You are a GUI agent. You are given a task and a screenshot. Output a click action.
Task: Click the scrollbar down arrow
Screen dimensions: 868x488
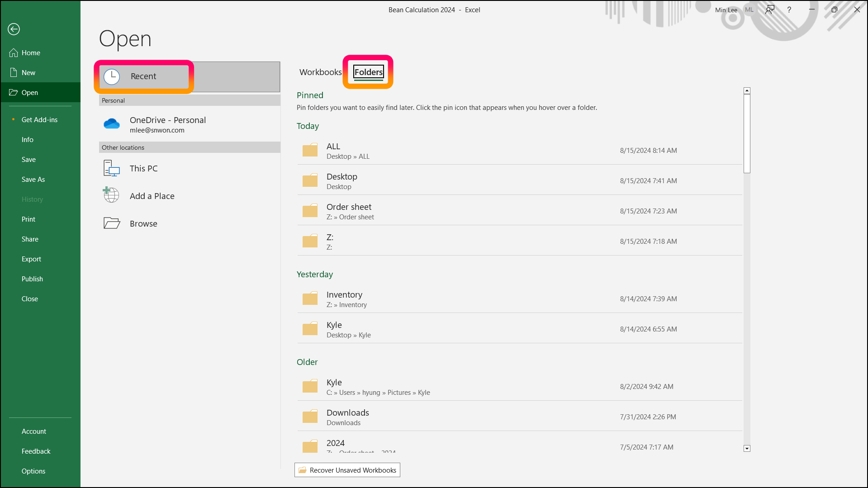click(747, 449)
